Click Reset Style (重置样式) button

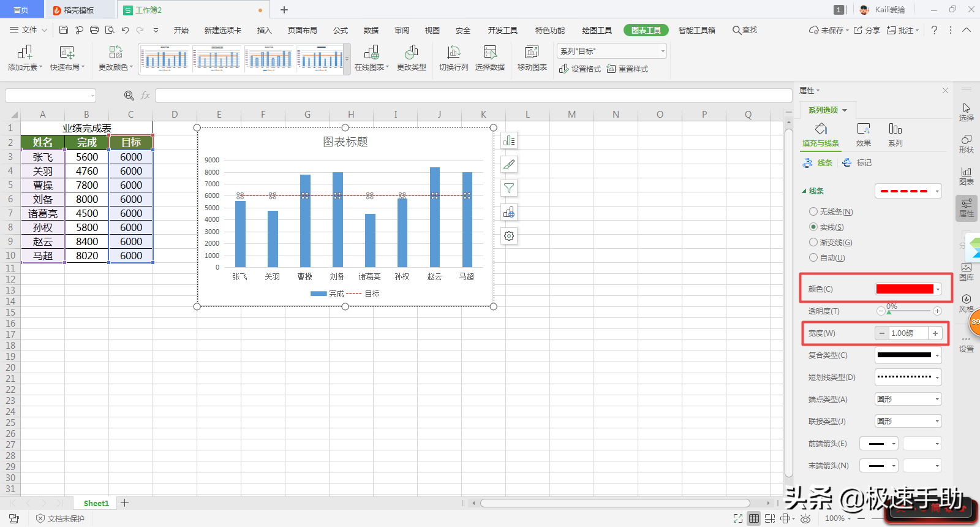click(x=627, y=69)
